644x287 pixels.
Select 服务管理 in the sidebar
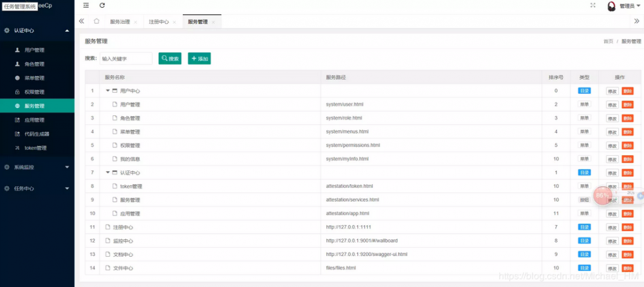pyautogui.click(x=37, y=106)
